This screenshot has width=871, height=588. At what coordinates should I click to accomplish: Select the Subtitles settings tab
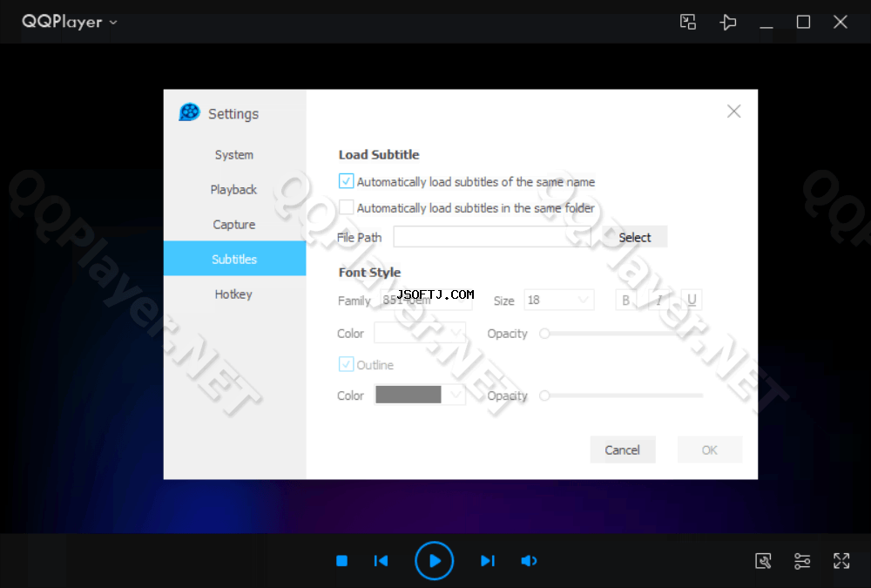click(234, 259)
